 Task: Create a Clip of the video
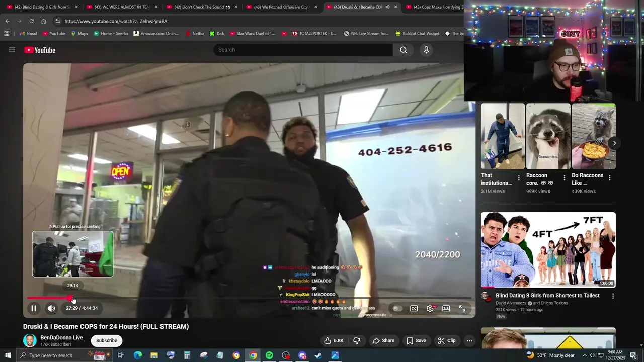[x=447, y=340]
